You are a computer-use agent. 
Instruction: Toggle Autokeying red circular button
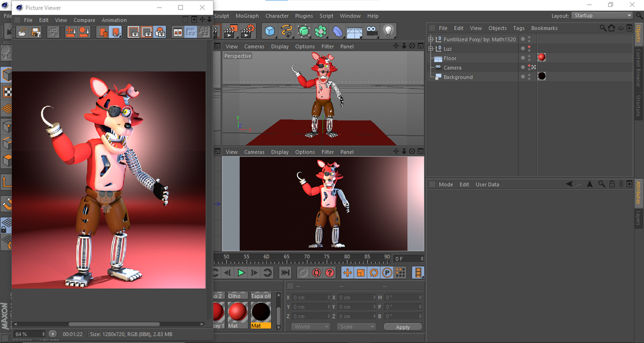[x=316, y=273]
